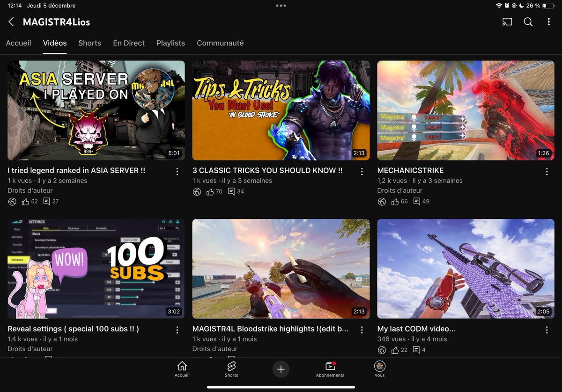Click the like icon showing 52

click(x=26, y=202)
